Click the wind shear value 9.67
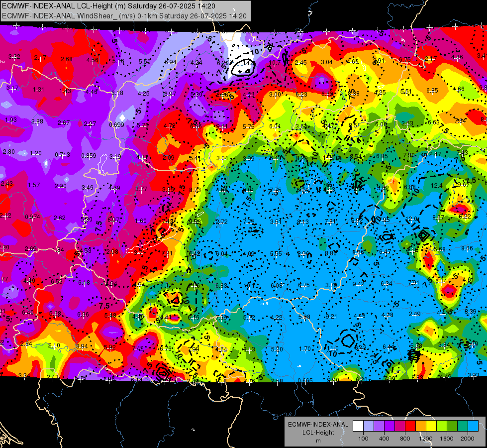This screenshot has height=448, width=487. point(464,185)
